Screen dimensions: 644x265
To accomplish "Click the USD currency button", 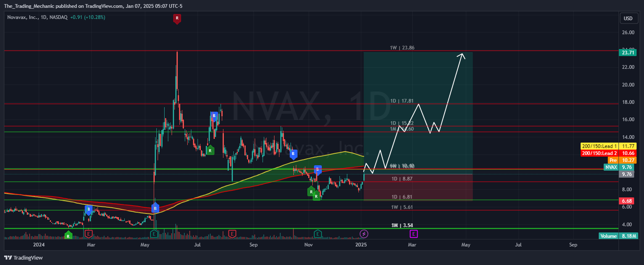I will pos(628,19).
